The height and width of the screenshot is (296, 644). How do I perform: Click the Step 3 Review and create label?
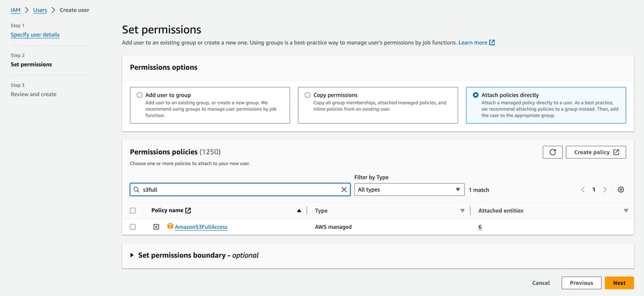[34, 94]
